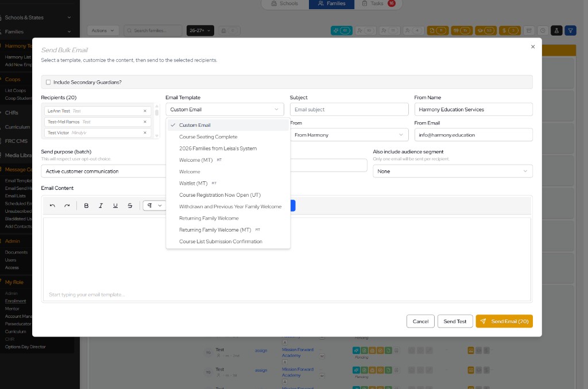Toggle bold formatting in Email Content

[86, 205]
